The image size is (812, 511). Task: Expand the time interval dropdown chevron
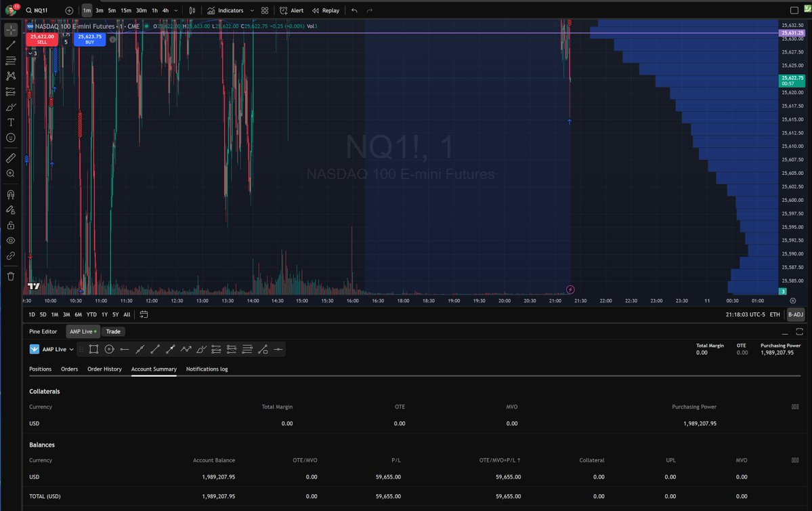(x=176, y=10)
